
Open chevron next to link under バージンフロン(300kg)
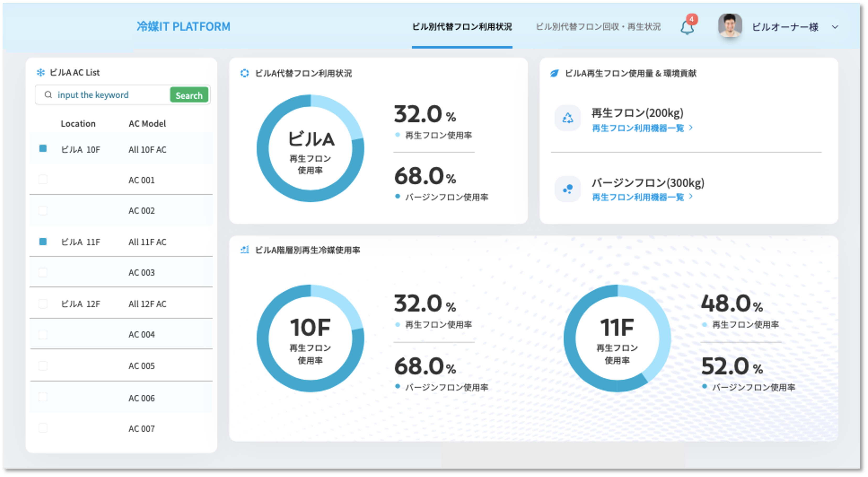[x=691, y=196]
